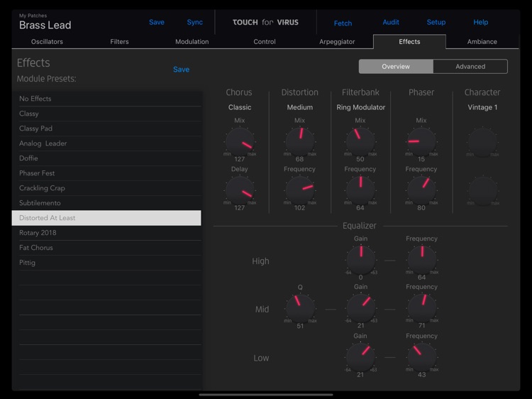
Task: Open the Help page
Action: coord(481,23)
